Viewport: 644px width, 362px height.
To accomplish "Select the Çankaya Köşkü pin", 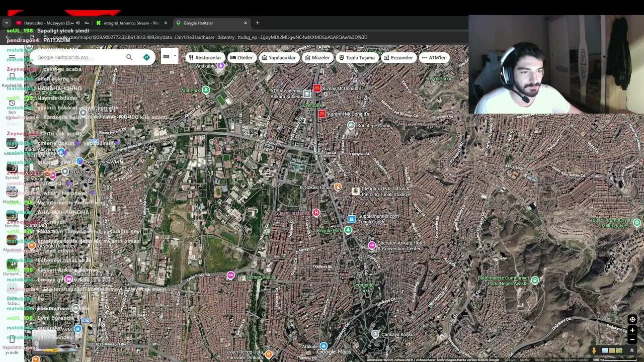I will pos(375,334).
